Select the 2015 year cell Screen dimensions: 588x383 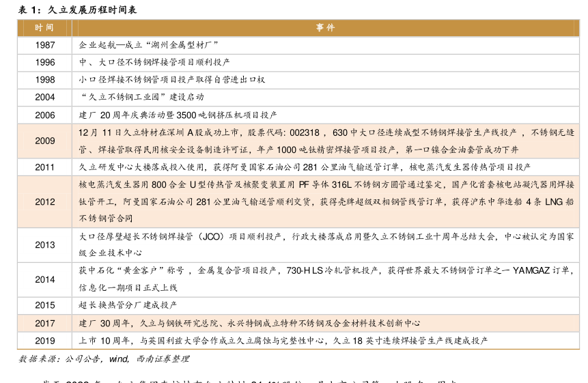(45, 305)
